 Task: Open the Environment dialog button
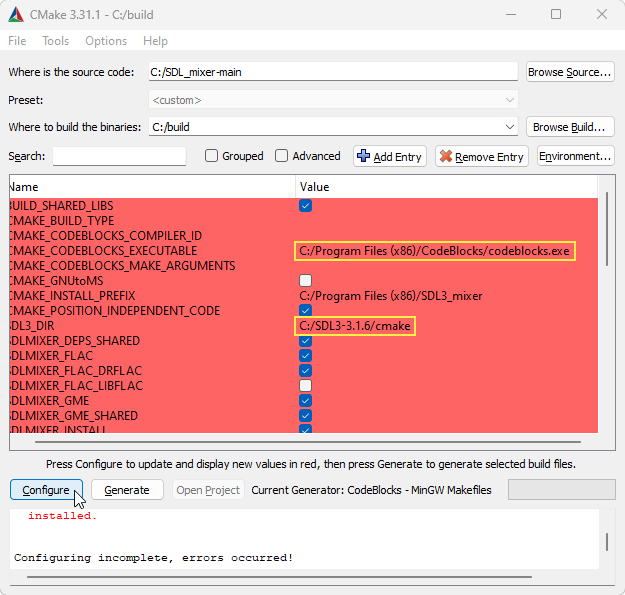tap(576, 156)
